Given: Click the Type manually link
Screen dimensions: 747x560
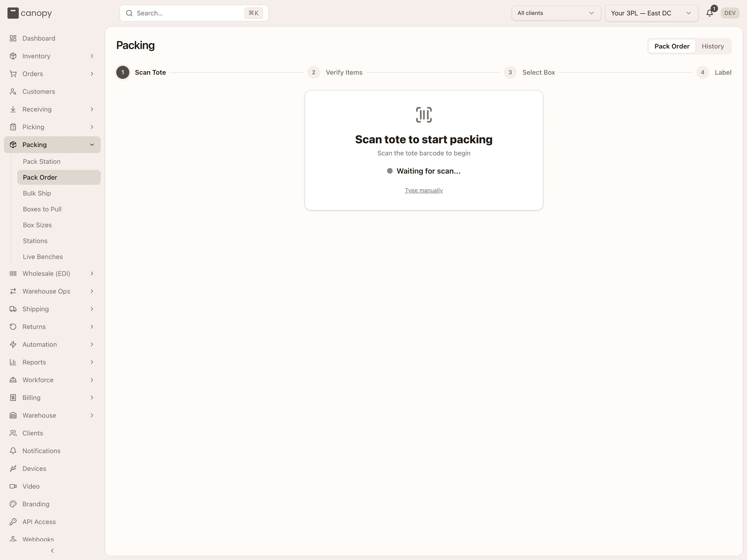Looking at the screenshot, I should click(423, 190).
